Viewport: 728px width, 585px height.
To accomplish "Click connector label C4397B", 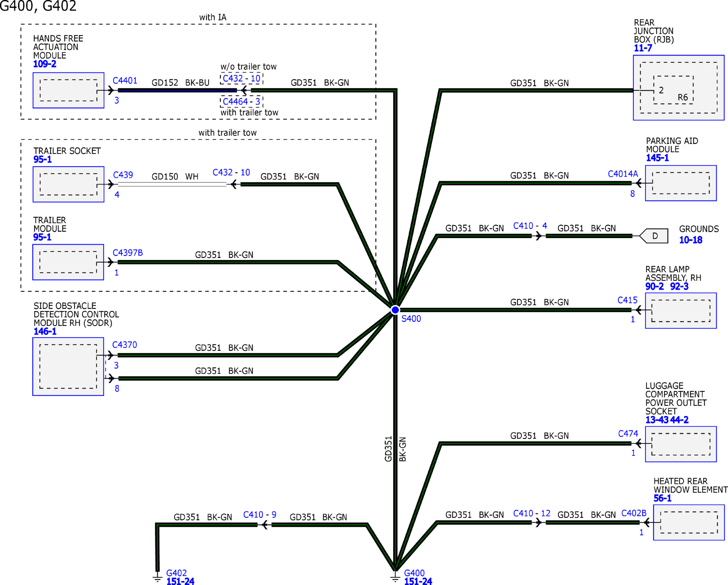I will 127,253.
